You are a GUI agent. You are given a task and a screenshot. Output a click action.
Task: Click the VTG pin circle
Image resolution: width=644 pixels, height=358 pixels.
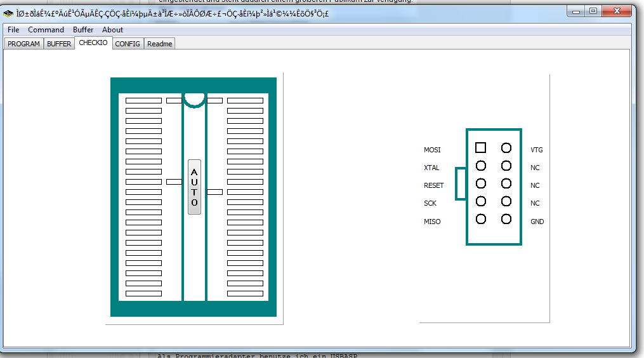[x=506, y=147]
